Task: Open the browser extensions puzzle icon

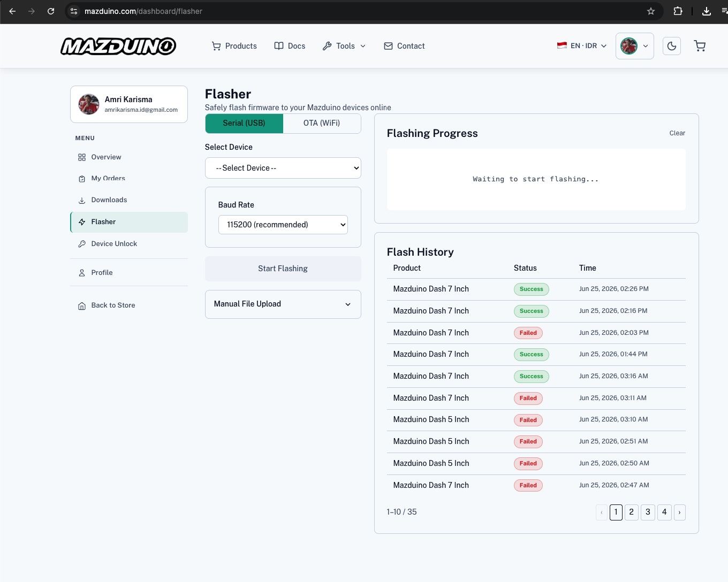Action: [x=678, y=11]
